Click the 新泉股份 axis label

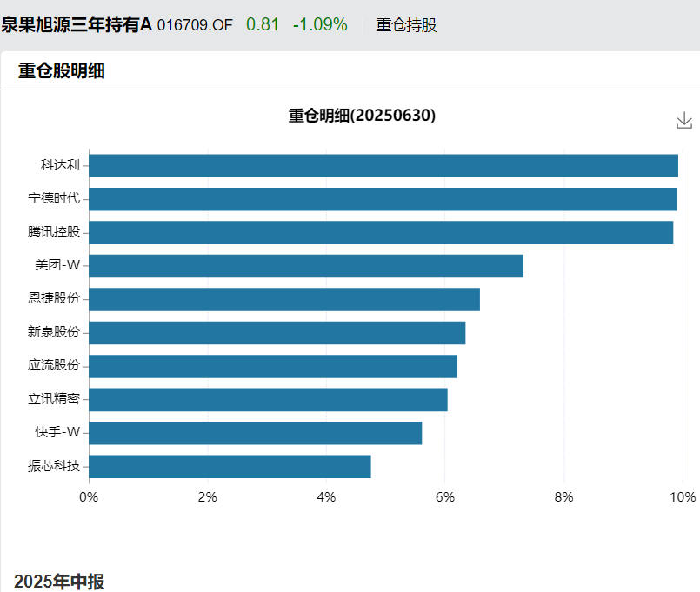tap(54, 332)
